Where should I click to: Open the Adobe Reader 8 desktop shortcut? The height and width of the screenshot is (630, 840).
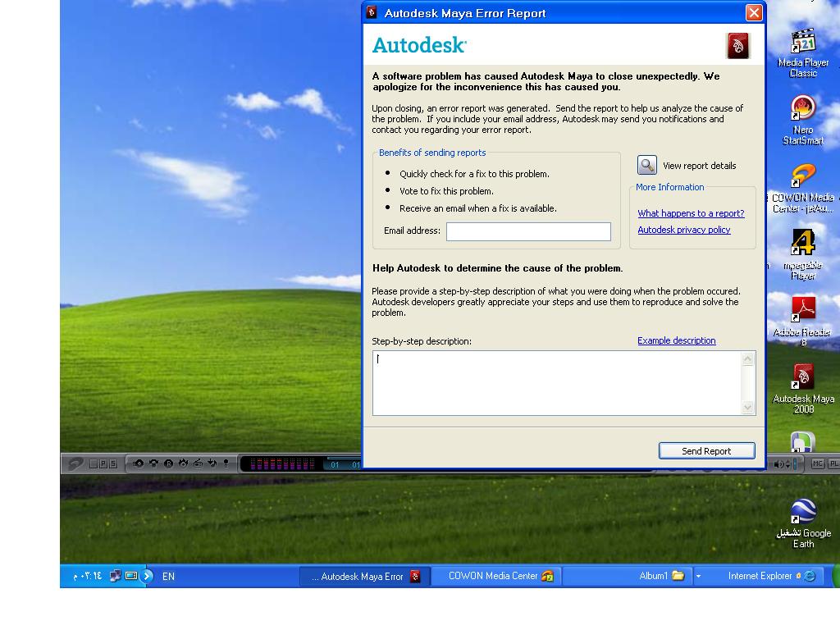tap(803, 322)
